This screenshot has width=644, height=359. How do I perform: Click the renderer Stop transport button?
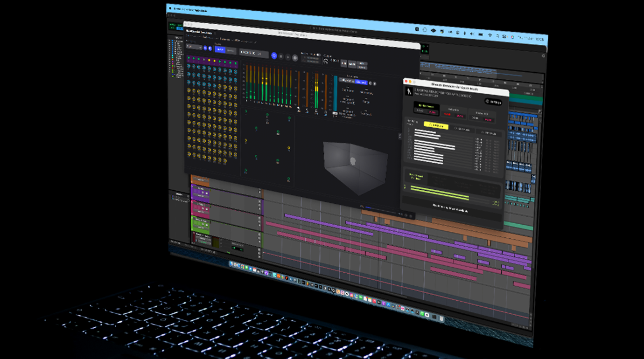click(281, 56)
